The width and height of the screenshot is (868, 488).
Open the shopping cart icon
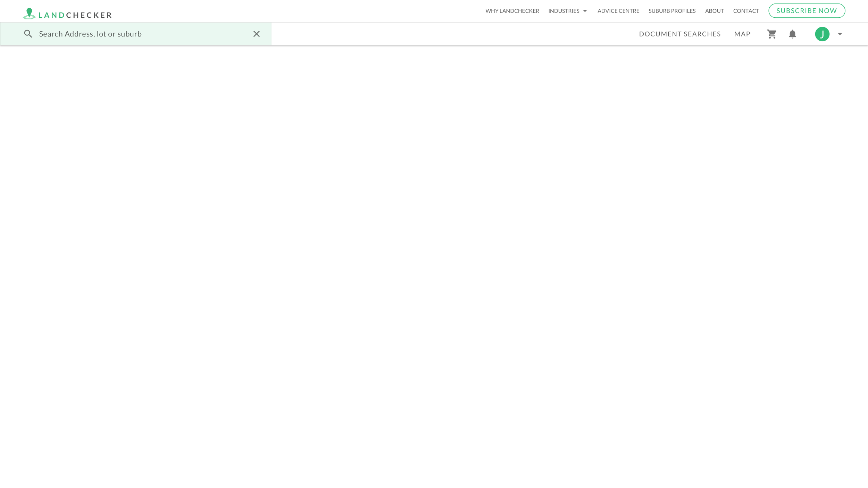[771, 34]
